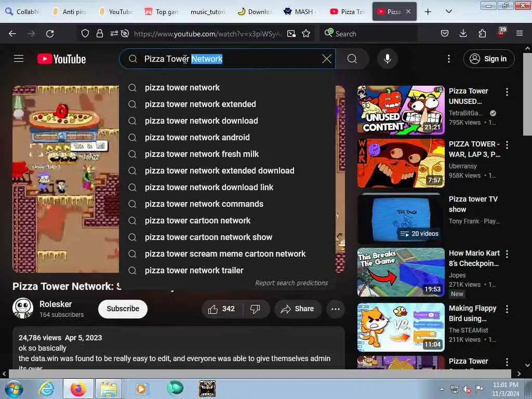Open Pocket save icon in toolbar
Screen dimensions: 532x399
445,34
